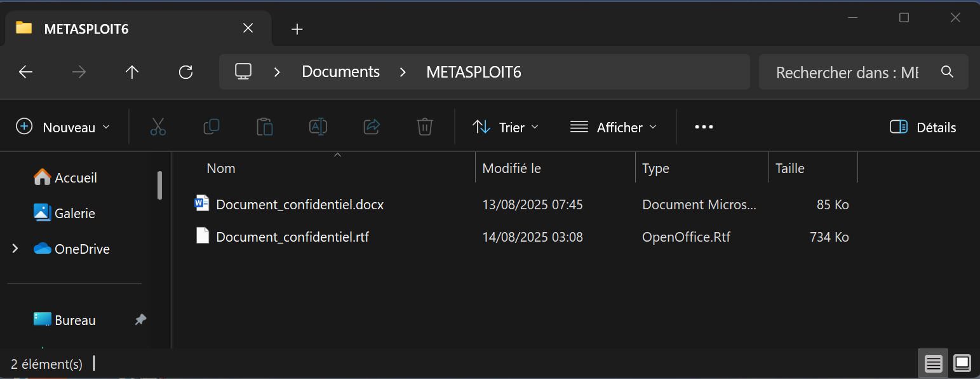
Task: Click the Rename icon in toolbar
Action: point(318,127)
